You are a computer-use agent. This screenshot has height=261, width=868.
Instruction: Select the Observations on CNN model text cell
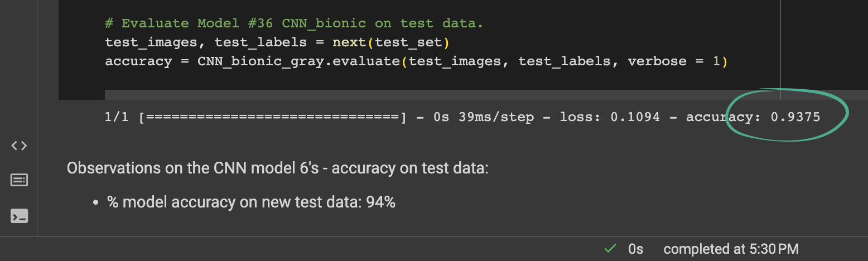coord(278,168)
